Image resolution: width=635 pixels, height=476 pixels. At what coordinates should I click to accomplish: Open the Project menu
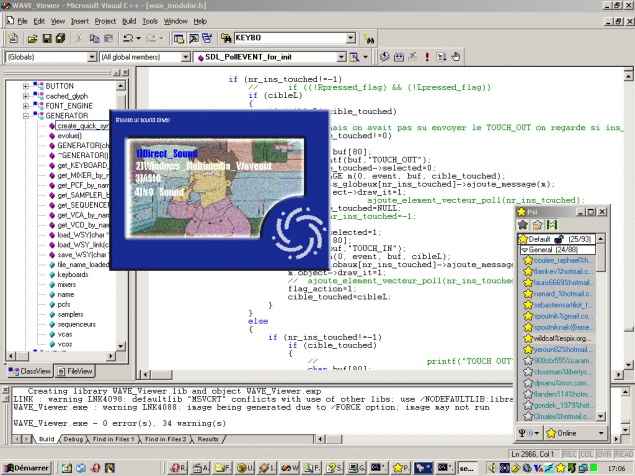[104, 20]
